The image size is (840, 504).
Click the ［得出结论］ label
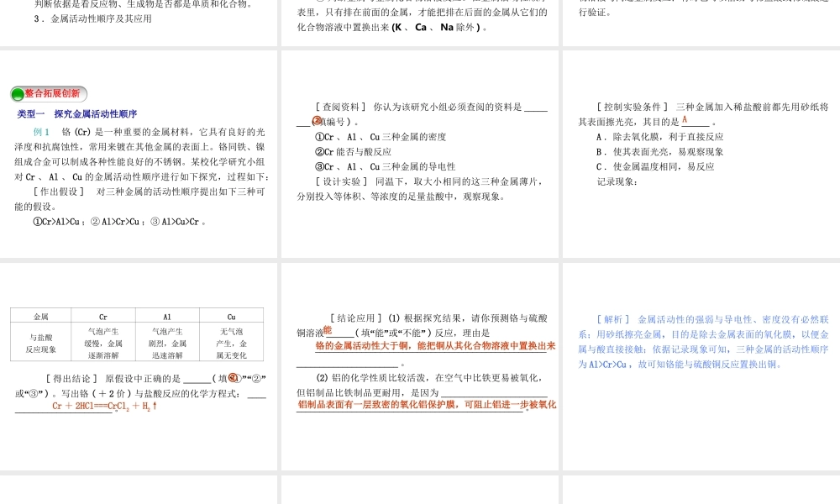71,379
